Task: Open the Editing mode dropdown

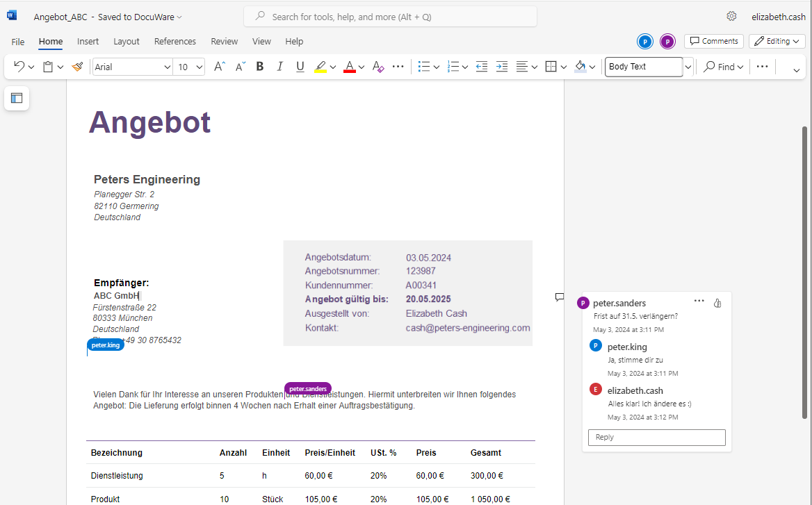Action: [777, 41]
